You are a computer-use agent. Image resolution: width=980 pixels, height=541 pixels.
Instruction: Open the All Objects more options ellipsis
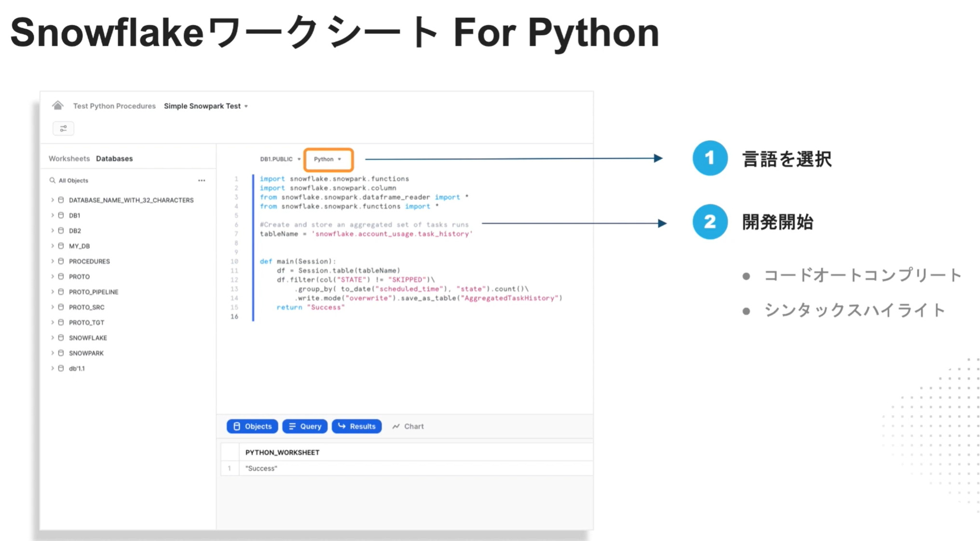tap(202, 180)
